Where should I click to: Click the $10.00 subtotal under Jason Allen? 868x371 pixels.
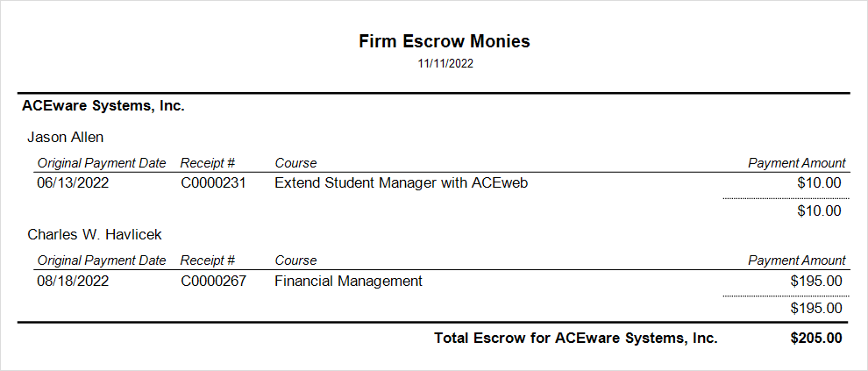tap(820, 210)
